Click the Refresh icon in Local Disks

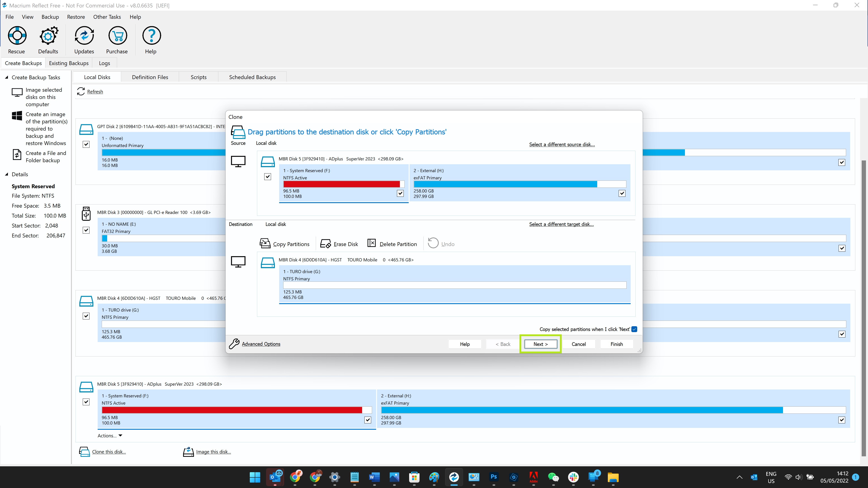click(81, 91)
